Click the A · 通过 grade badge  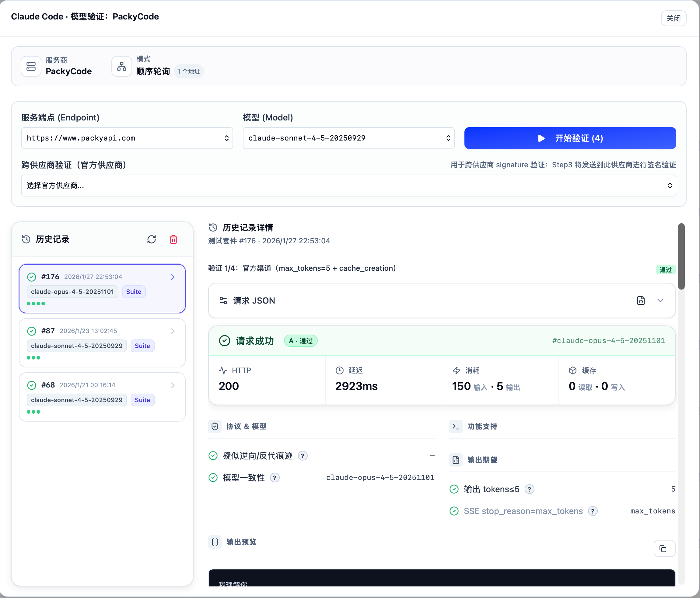tap(301, 341)
